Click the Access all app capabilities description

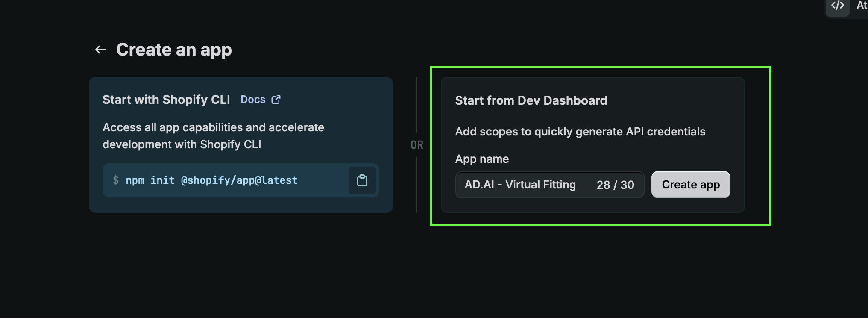click(x=213, y=136)
